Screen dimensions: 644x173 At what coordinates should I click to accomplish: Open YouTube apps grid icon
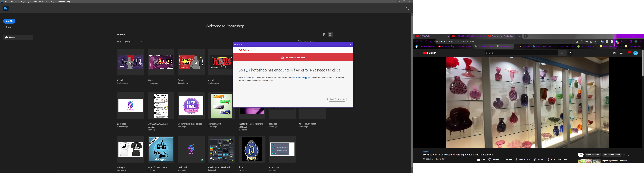(x=621, y=53)
